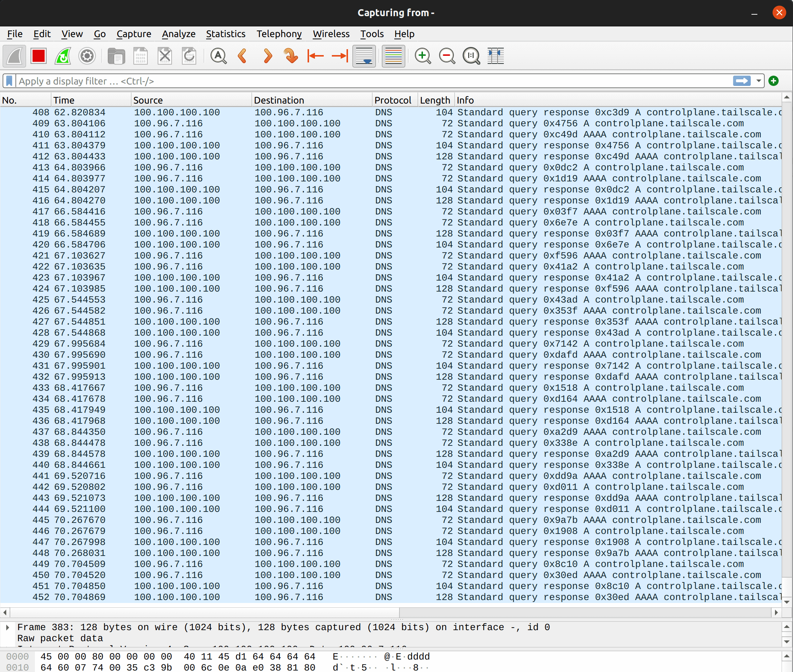Viewport: 793px width, 672px height.
Task: Open the Analyze menu
Action: point(179,34)
